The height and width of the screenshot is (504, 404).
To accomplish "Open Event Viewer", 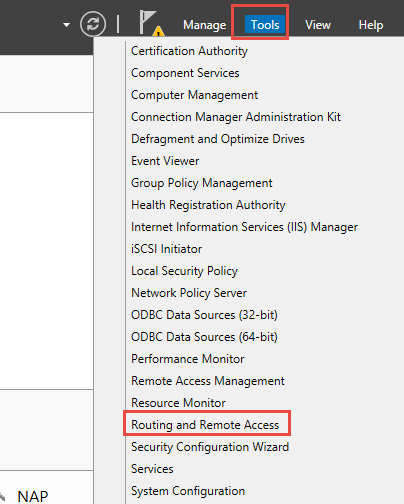I will (165, 161).
